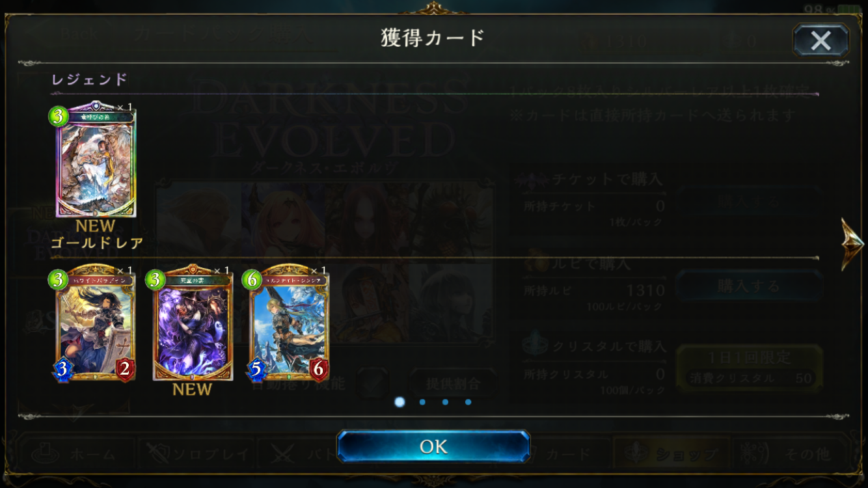Advance to next page with right arrow
The height and width of the screenshot is (488, 868).
pos(852,243)
